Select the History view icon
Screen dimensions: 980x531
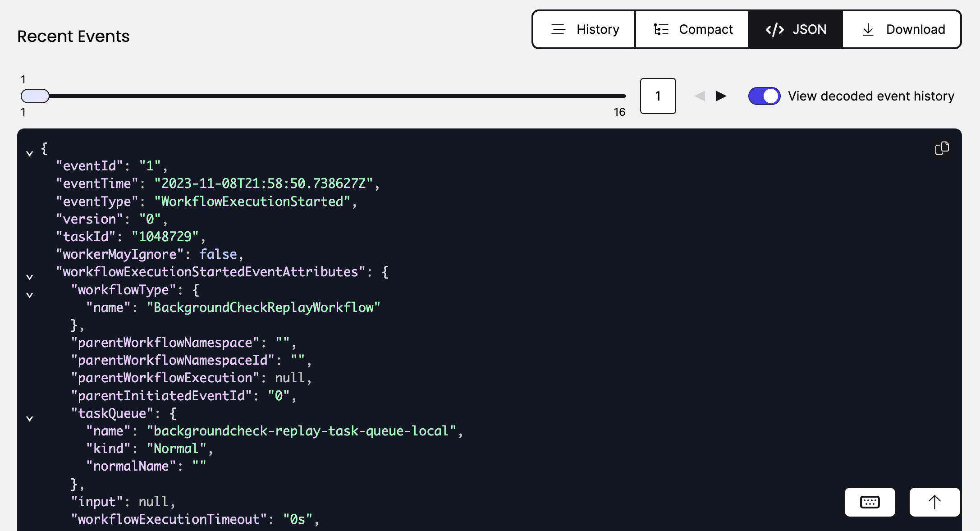pos(558,29)
